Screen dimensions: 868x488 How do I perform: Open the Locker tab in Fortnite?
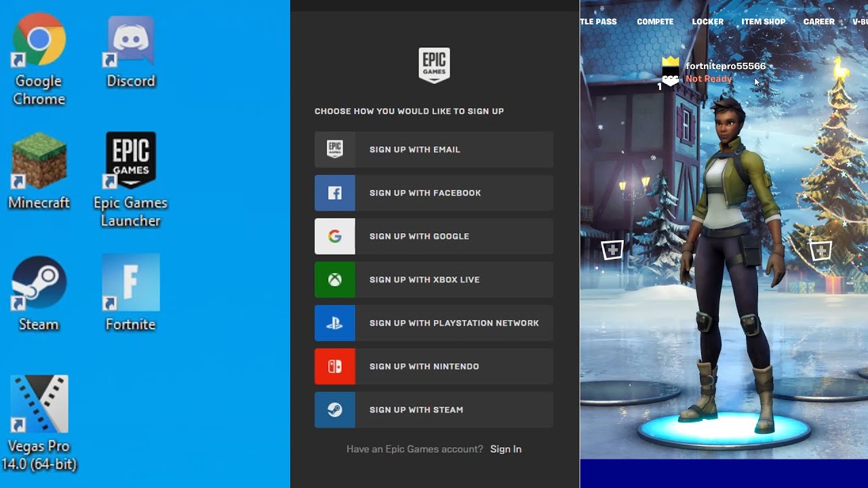[x=708, y=22]
